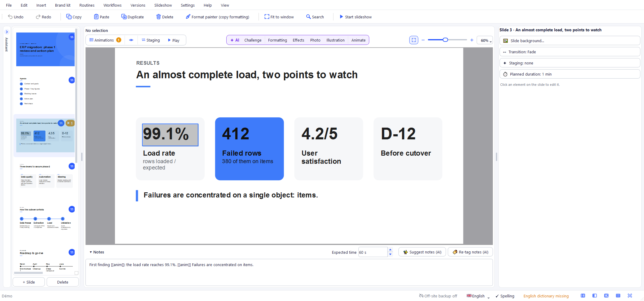Image resolution: width=644 pixels, height=301 pixels.
Task: Increase expected time with stepper up arrow
Action: pos(390,250)
